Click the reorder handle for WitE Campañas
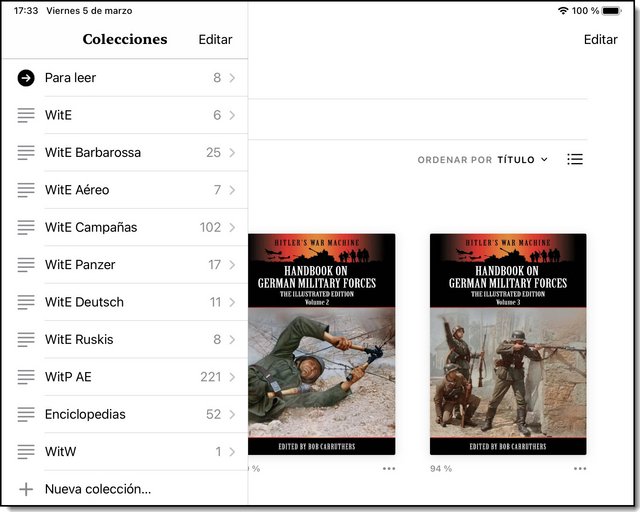Screen dimensions: 640x512 point(26,227)
